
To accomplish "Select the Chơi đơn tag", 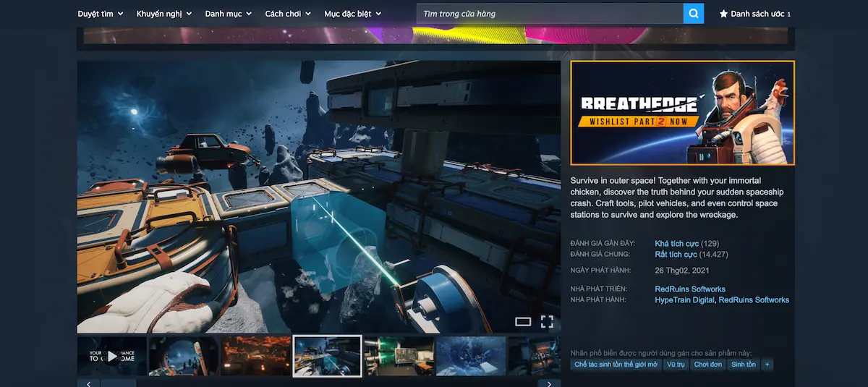I will point(708,365).
